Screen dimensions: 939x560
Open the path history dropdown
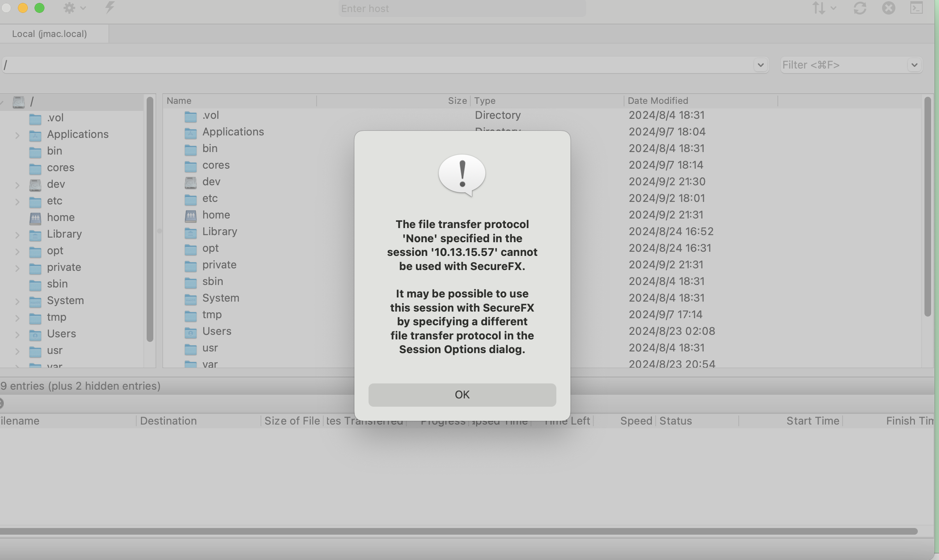(760, 65)
